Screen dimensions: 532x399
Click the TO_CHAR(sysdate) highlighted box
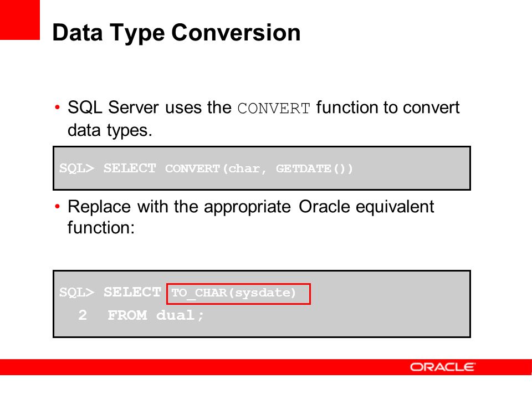click(238, 294)
